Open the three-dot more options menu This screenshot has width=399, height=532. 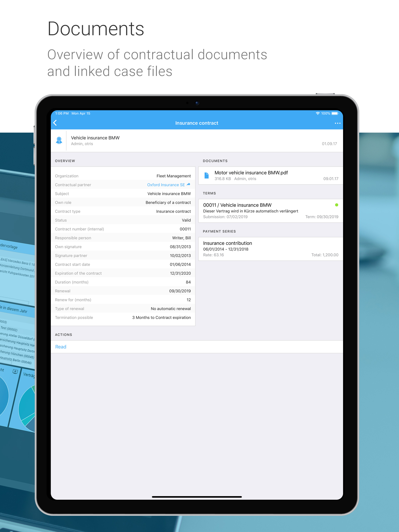337,123
